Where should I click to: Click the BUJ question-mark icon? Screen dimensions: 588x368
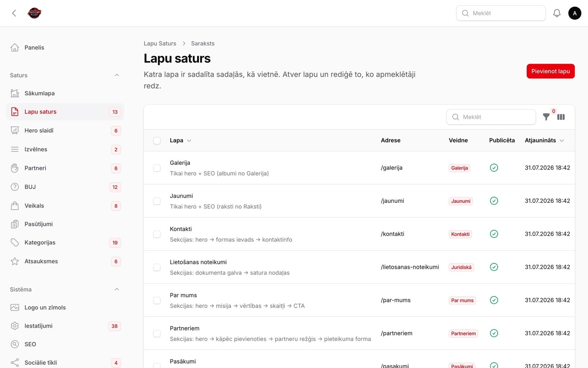(15, 187)
